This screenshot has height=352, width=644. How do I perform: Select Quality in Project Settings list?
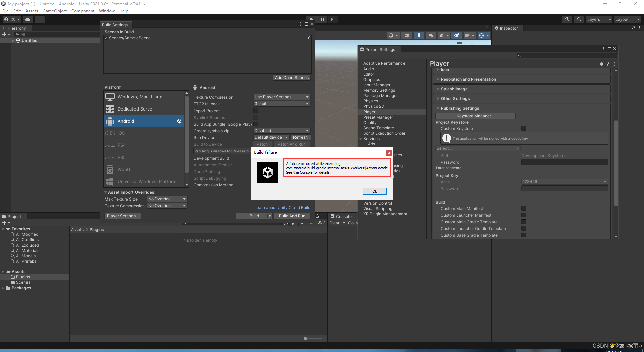[x=370, y=123]
